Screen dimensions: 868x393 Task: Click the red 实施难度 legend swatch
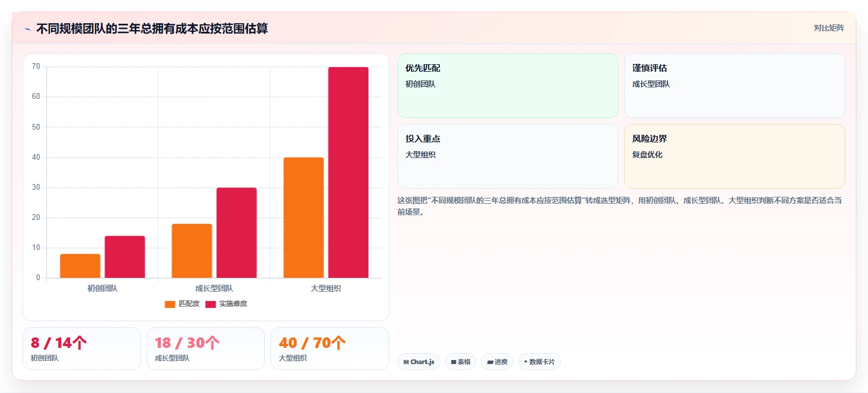pos(210,304)
